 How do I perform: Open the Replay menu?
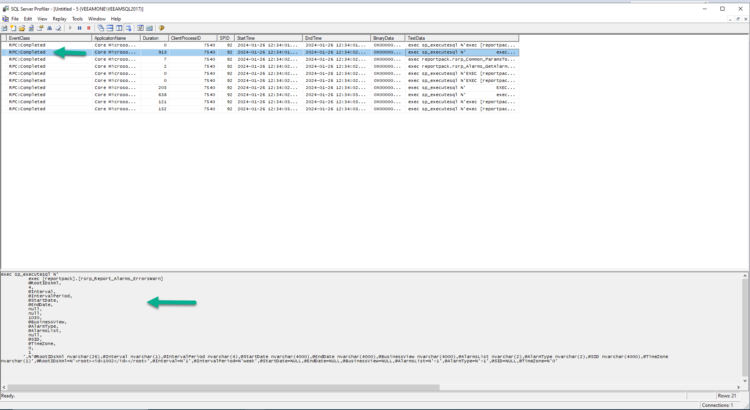tap(58, 18)
